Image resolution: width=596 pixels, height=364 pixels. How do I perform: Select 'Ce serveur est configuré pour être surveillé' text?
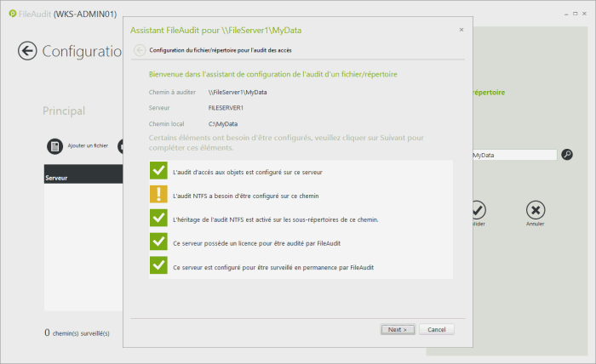click(x=273, y=268)
